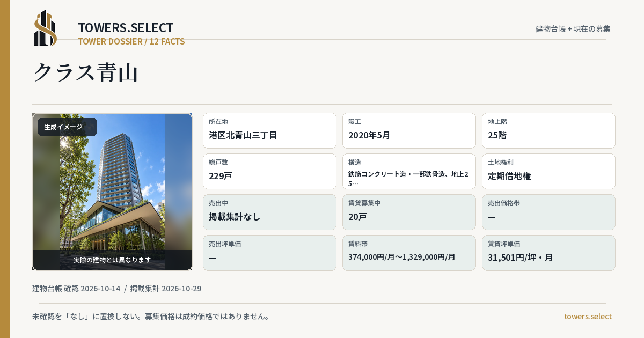Click the 賃貸坪単価 card 31,501円/坪・月
Screen dimensions: 644x338
tap(548, 253)
